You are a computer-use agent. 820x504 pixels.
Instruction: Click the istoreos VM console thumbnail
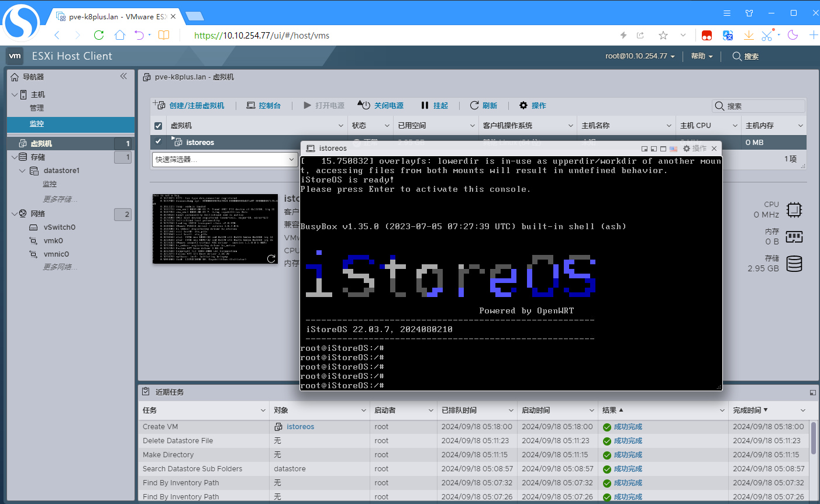[215, 229]
